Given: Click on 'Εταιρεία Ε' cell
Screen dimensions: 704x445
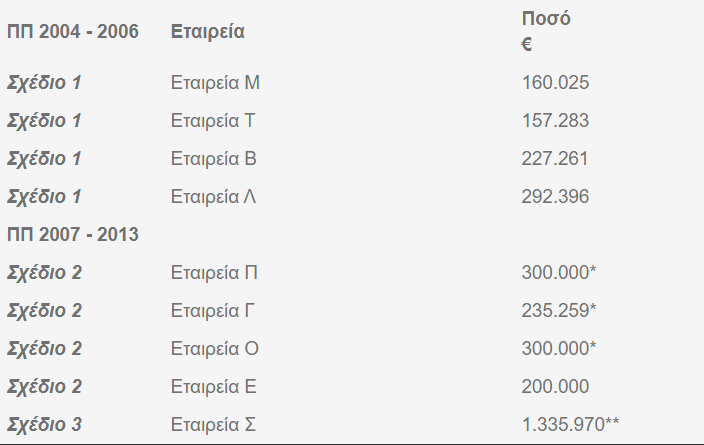Looking at the screenshot, I should (213, 387).
